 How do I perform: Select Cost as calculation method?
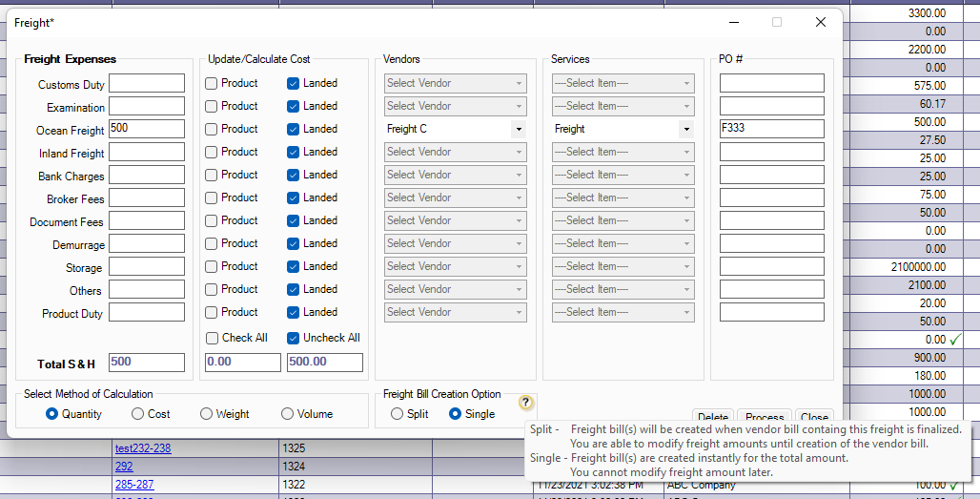click(x=138, y=414)
